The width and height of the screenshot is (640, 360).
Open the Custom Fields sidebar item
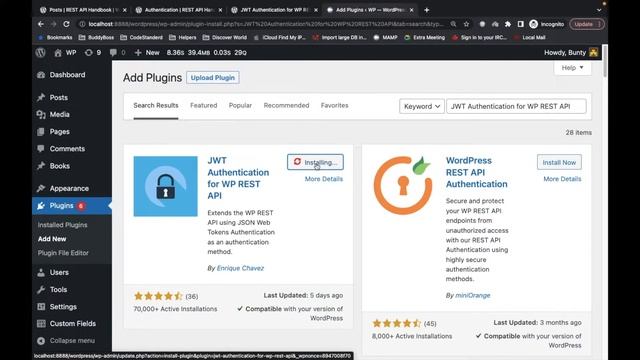pyautogui.click(x=73, y=324)
